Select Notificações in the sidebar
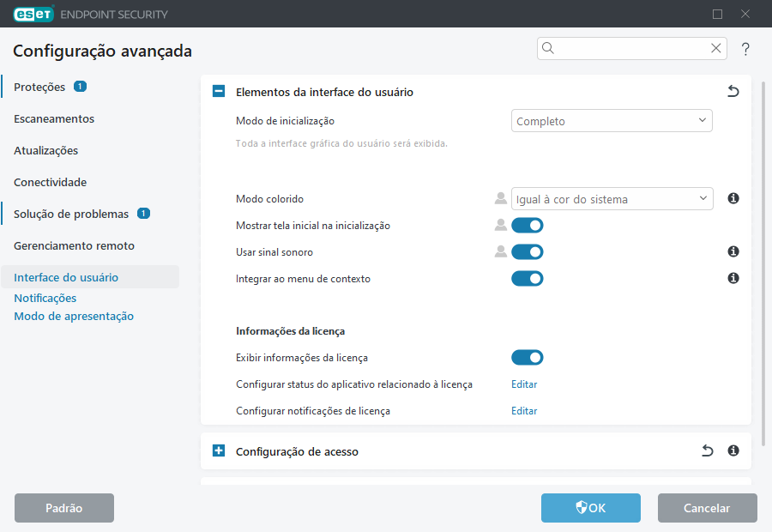 pos(45,298)
